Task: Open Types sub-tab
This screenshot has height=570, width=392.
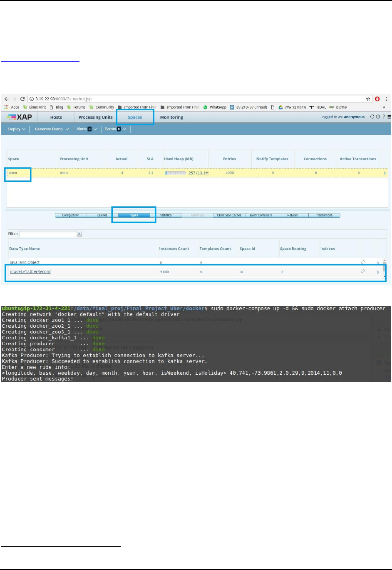Action: [134, 215]
